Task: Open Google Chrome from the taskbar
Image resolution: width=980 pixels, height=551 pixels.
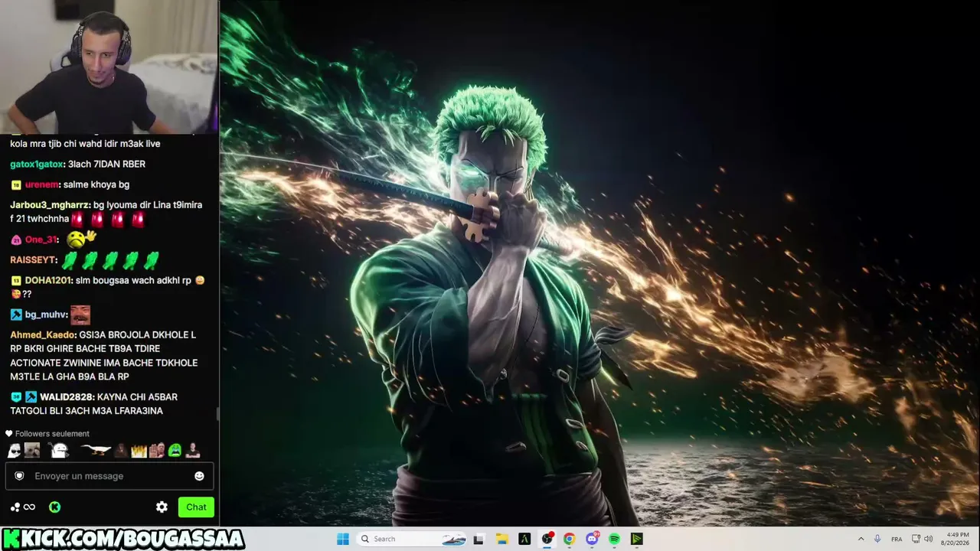Action: tap(569, 539)
